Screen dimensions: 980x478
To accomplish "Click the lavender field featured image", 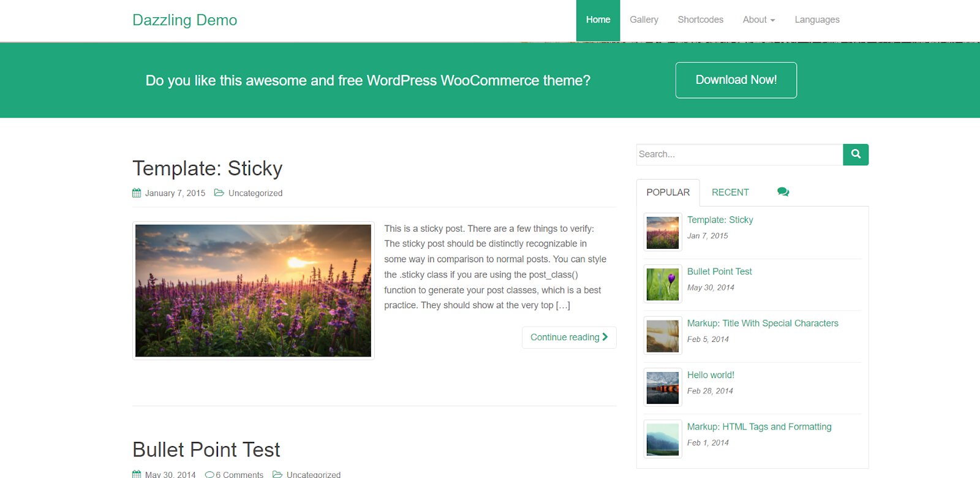I will tap(253, 290).
